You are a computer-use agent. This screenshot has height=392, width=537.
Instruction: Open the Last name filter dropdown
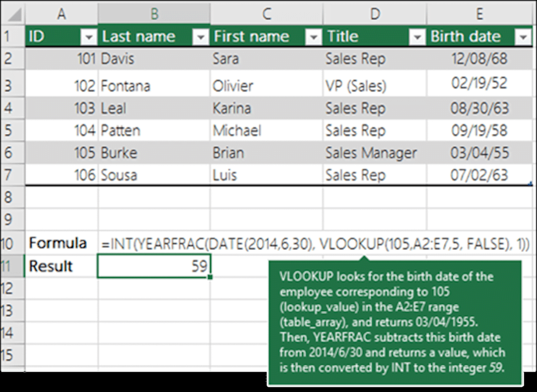point(200,36)
